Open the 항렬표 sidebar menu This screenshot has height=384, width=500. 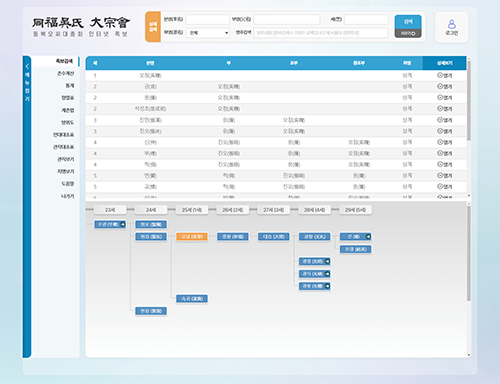[x=68, y=98]
